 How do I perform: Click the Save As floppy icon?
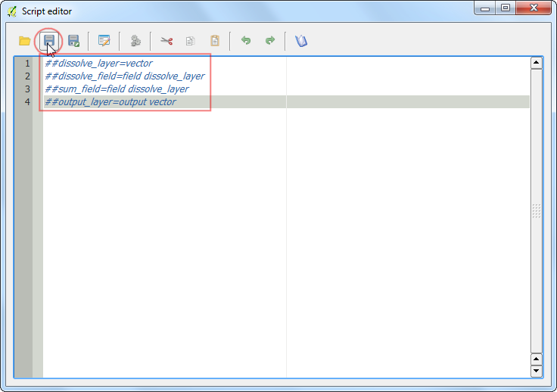(x=73, y=41)
